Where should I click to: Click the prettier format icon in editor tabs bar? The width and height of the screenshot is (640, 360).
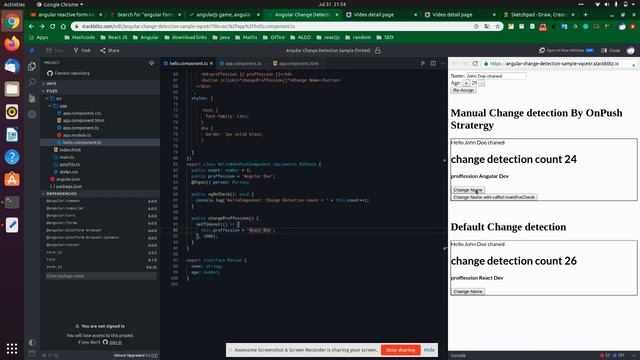coord(423,63)
